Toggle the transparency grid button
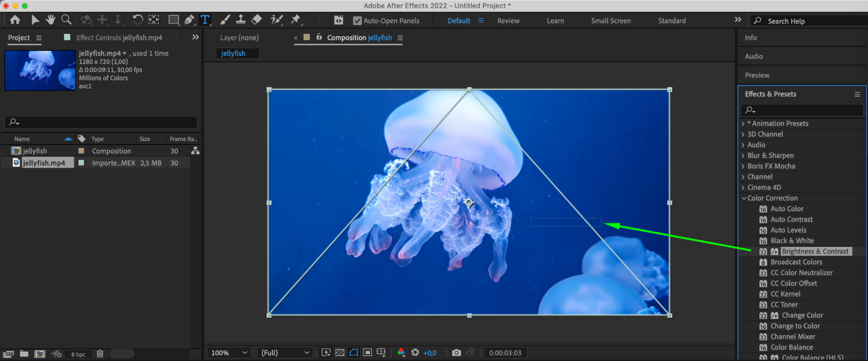 [340, 353]
